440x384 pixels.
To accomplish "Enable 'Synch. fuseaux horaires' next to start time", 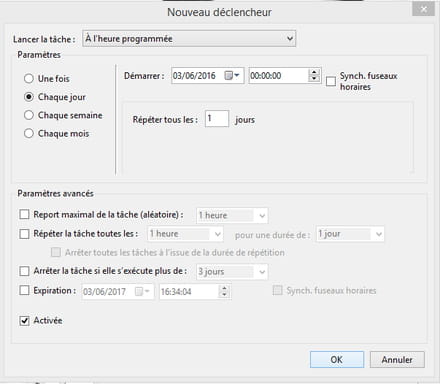I will 331,81.
